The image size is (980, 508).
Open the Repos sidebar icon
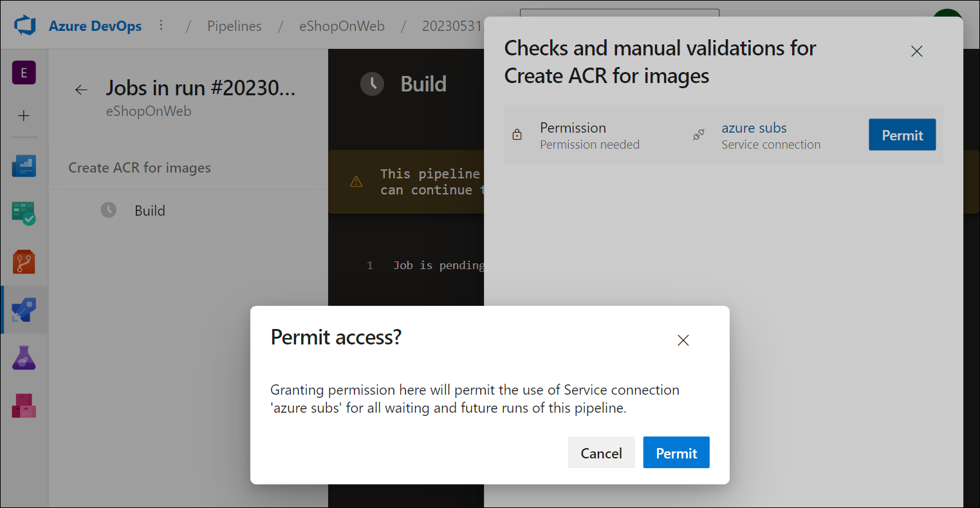click(24, 262)
